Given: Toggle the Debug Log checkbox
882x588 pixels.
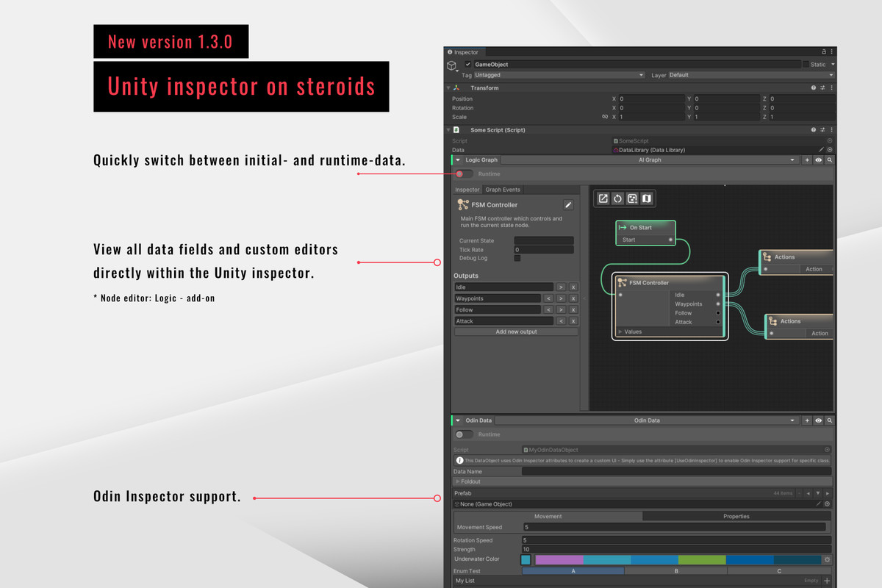Looking at the screenshot, I should click(517, 258).
